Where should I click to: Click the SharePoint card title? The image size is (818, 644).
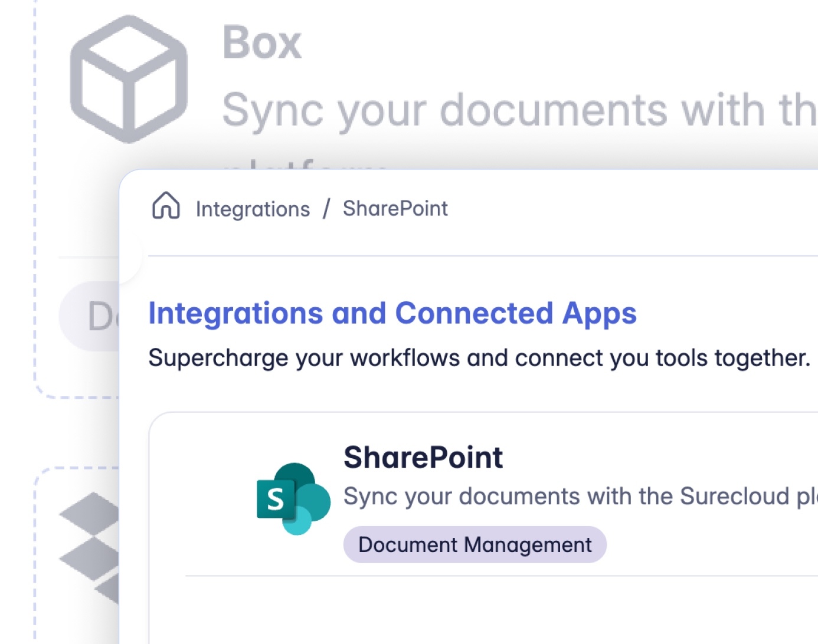[x=423, y=458]
